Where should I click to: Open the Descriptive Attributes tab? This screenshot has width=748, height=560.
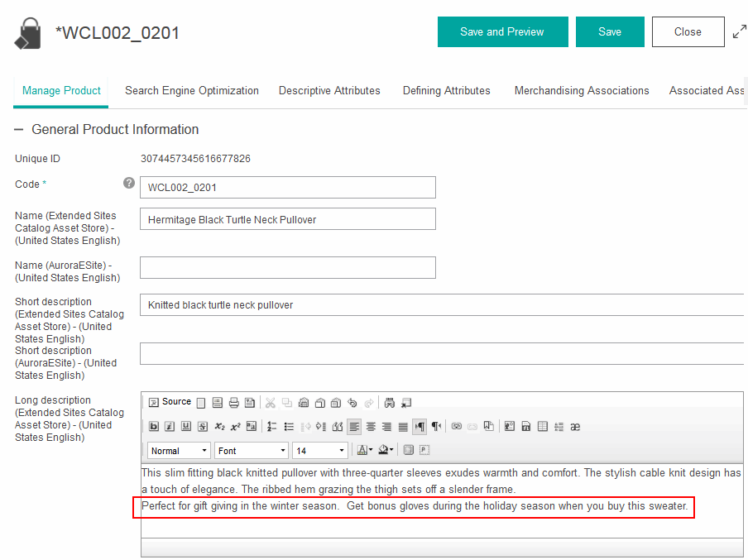(x=329, y=91)
